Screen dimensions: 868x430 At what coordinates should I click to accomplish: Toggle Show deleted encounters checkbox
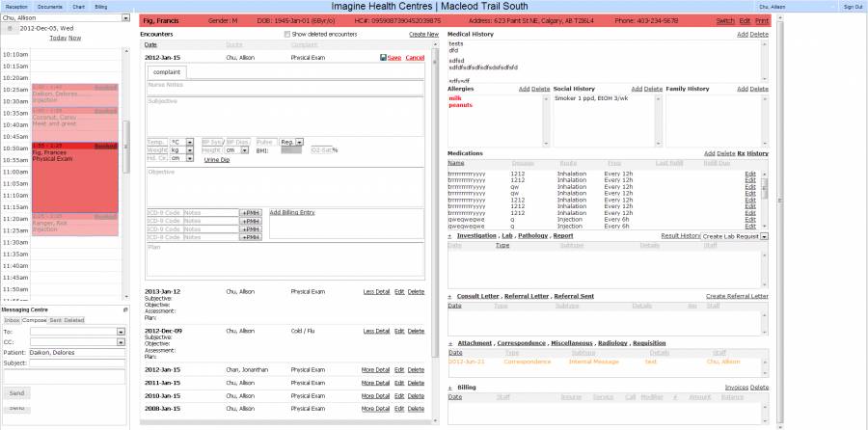pos(286,35)
